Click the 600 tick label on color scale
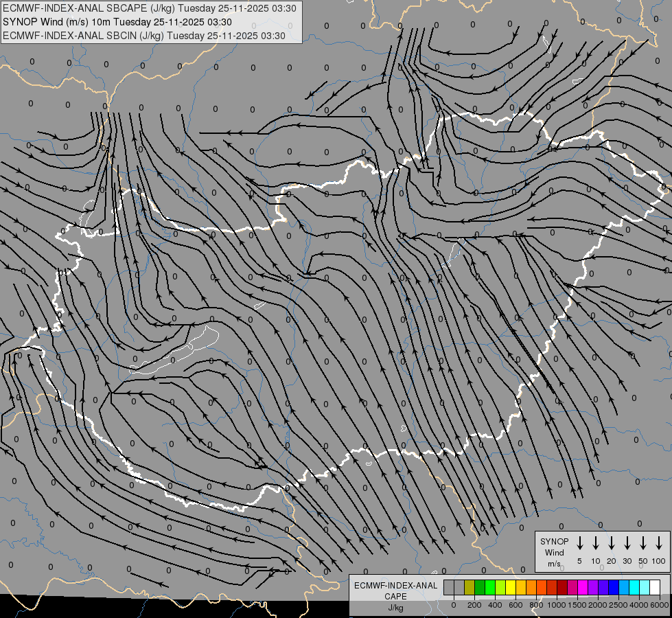This screenshot has width=672, height=618. pos(515,605)
